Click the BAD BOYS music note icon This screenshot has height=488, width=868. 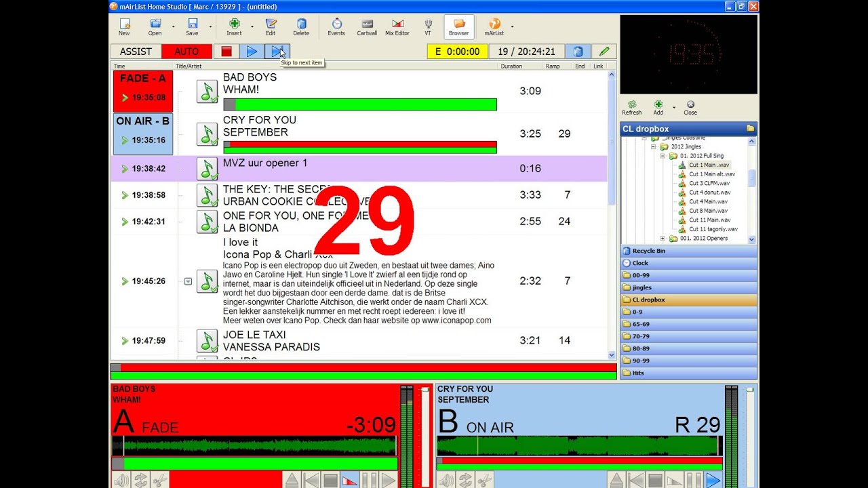coord(207,91)
